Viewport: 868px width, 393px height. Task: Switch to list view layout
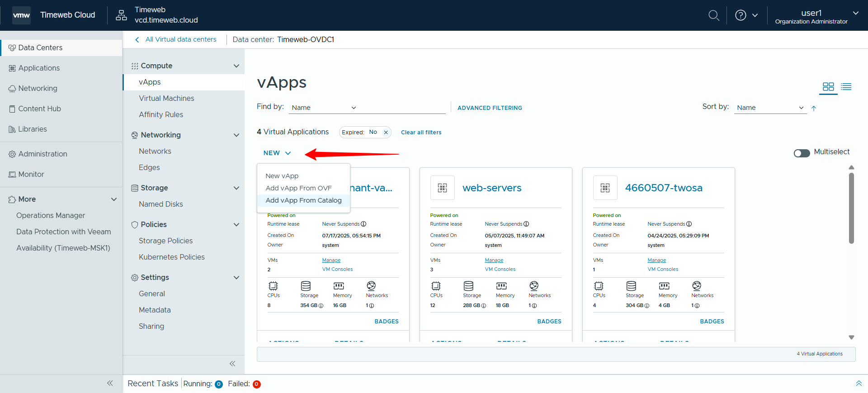click(x=846, y=86)
